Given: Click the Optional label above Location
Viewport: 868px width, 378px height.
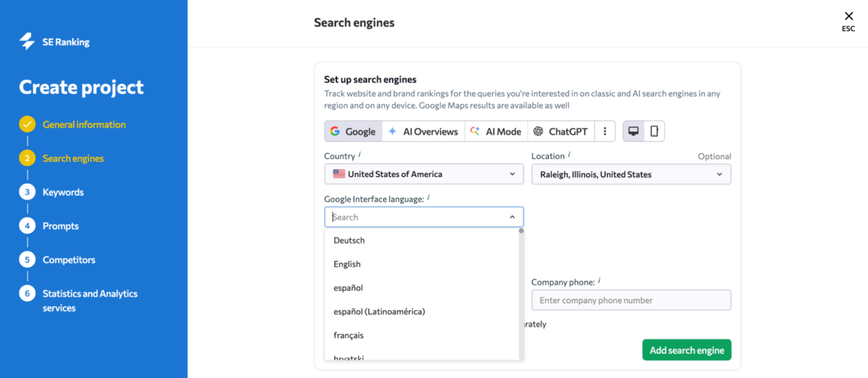Looking at the screenshot, I should tap(714, 156).
